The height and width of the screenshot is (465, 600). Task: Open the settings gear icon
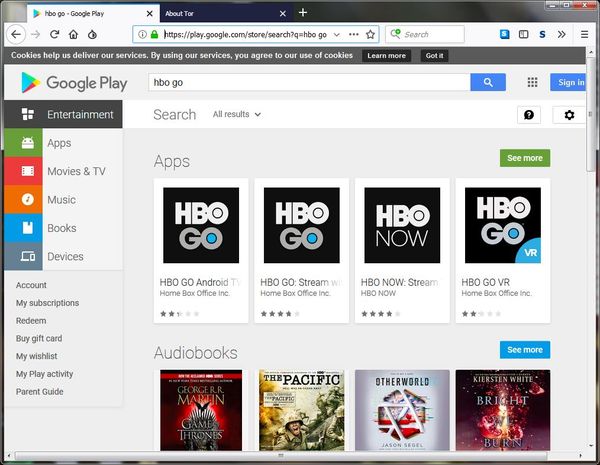[x=569, y=115]
